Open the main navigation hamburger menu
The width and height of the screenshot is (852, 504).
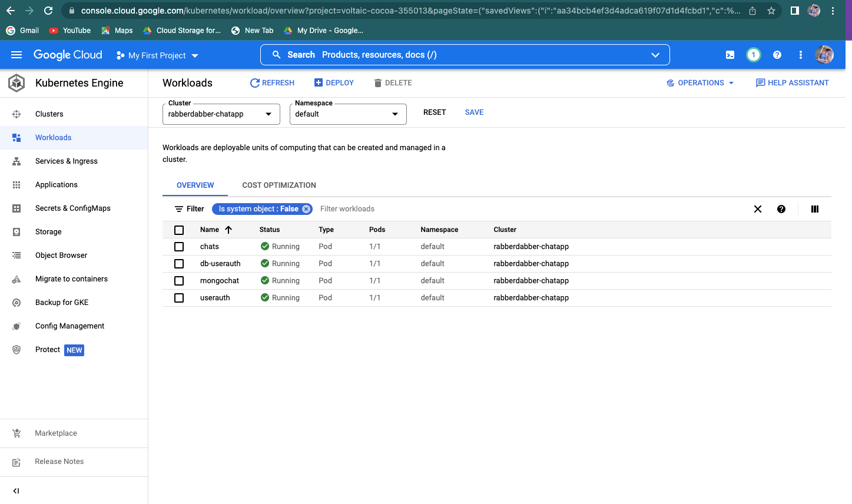16,55
